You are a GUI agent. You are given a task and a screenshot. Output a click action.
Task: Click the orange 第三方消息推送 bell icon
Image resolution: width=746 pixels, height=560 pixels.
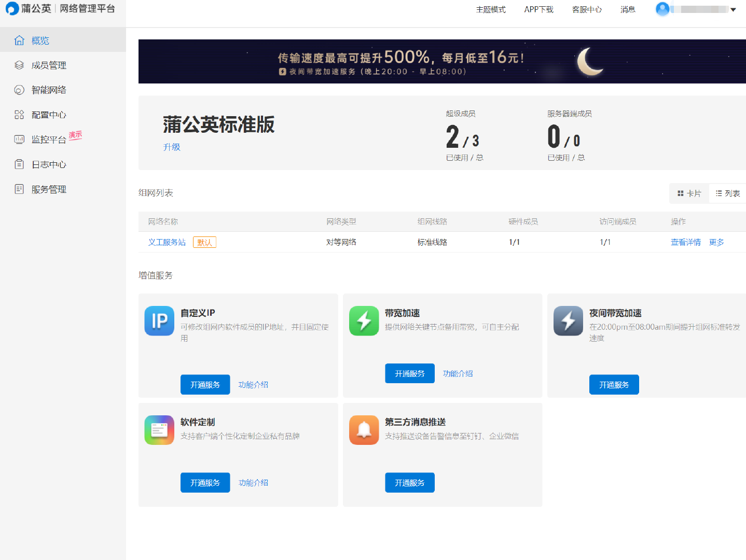coord(364,430)
